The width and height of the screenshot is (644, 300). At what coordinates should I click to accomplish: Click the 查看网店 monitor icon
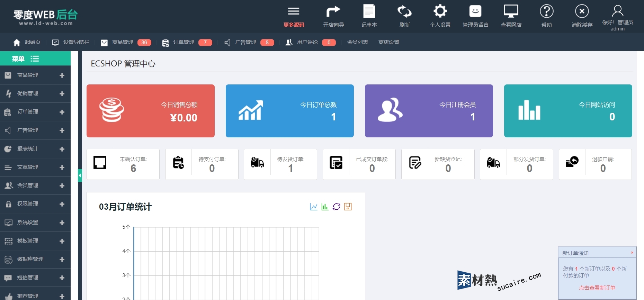point(511,11)
